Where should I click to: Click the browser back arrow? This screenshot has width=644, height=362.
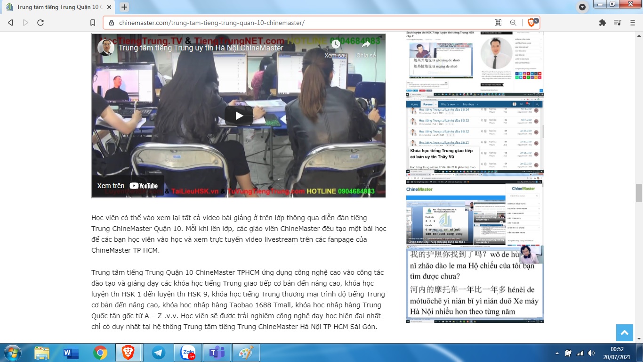coord(10,23)
